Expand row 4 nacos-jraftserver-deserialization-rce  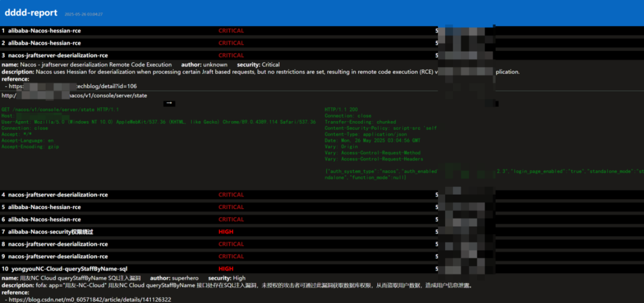point(322,195)
